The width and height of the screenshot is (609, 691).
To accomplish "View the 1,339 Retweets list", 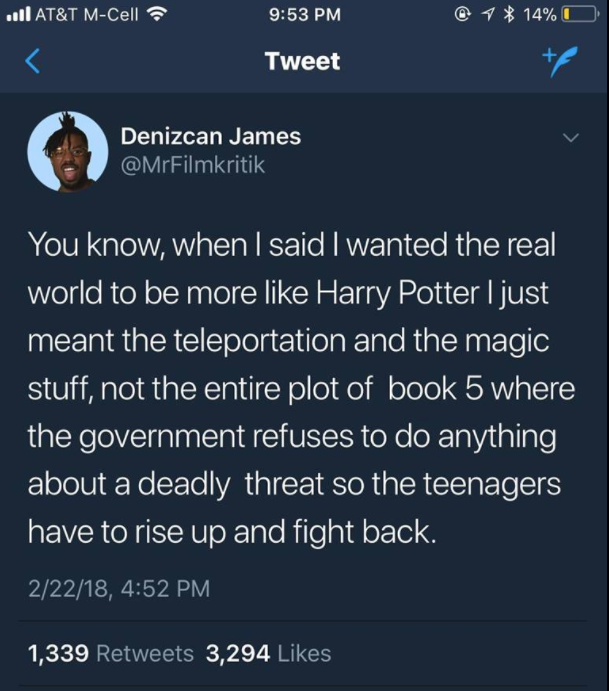I will (111, 653).
